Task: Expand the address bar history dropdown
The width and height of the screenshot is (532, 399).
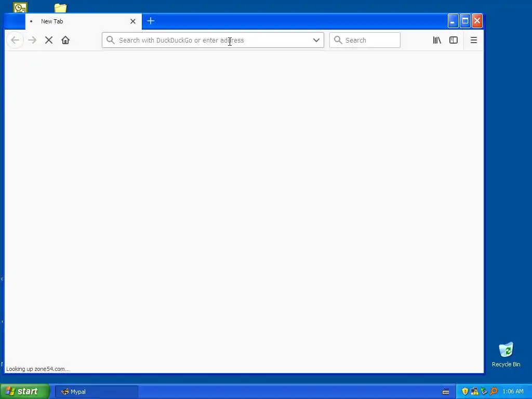Action: tap(316, 40)
